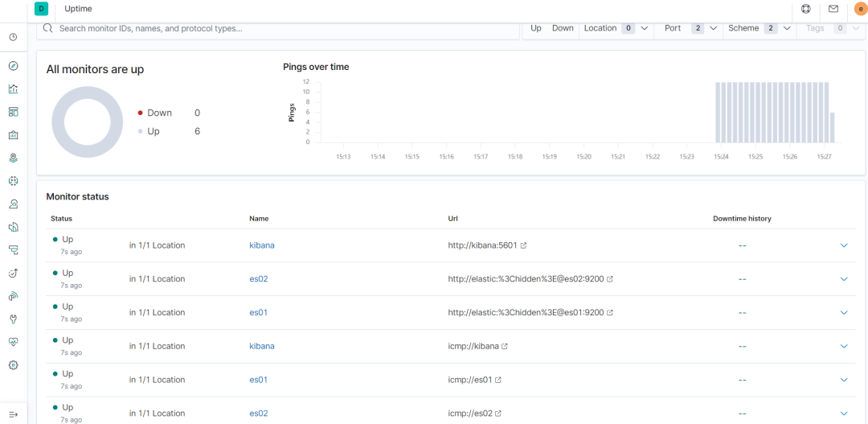The width and height of the screenshot is (868, 424).
Task: Open SIEM icon in sidebar
Action: point(14,296)
